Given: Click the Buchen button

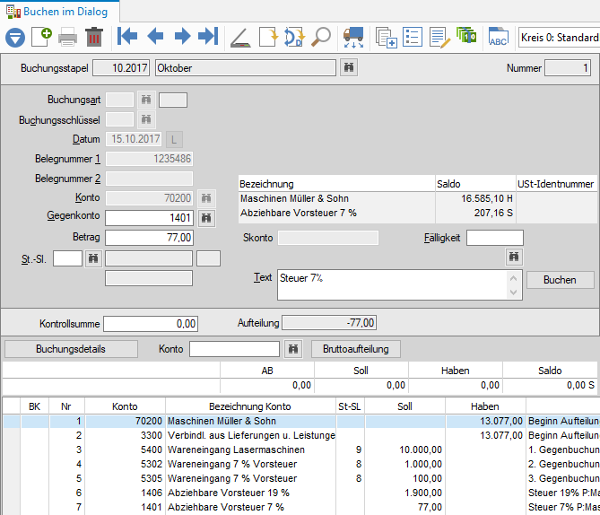Looking at the screenshot, I should (x=560, y=280).
